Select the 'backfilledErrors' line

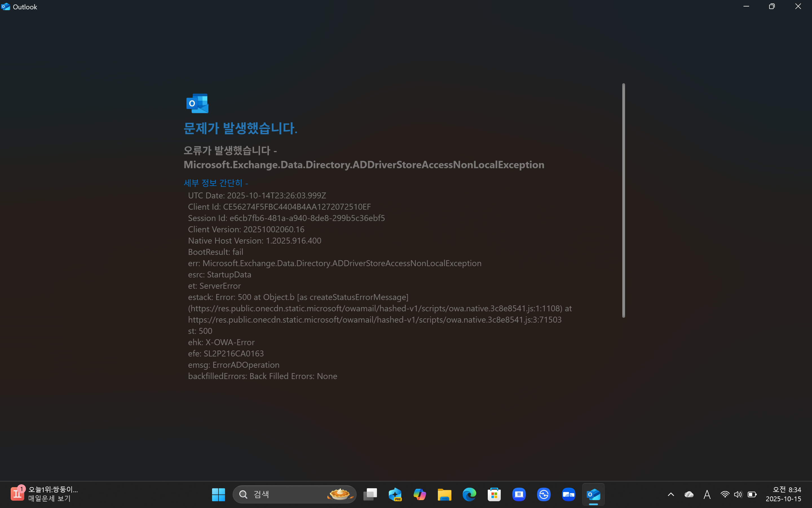(x=262, y=376)
